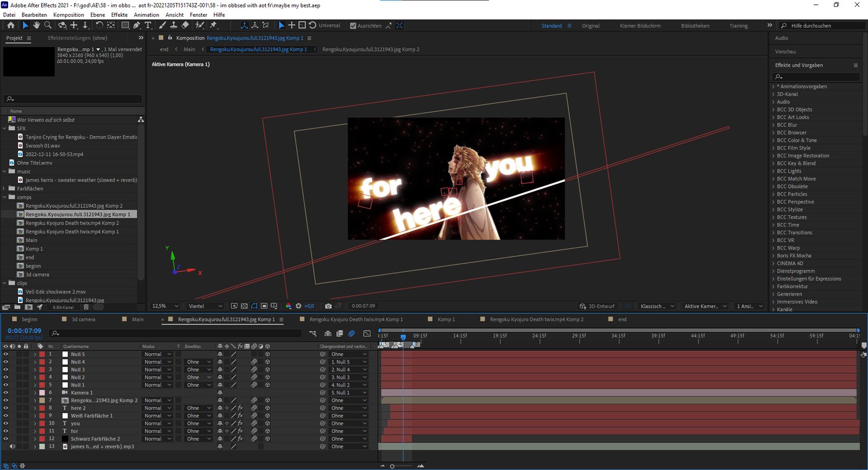Toggle mask and shape path visibility icon
The width and height of the screenshot is (868, 470).
(x=254, y=306)
